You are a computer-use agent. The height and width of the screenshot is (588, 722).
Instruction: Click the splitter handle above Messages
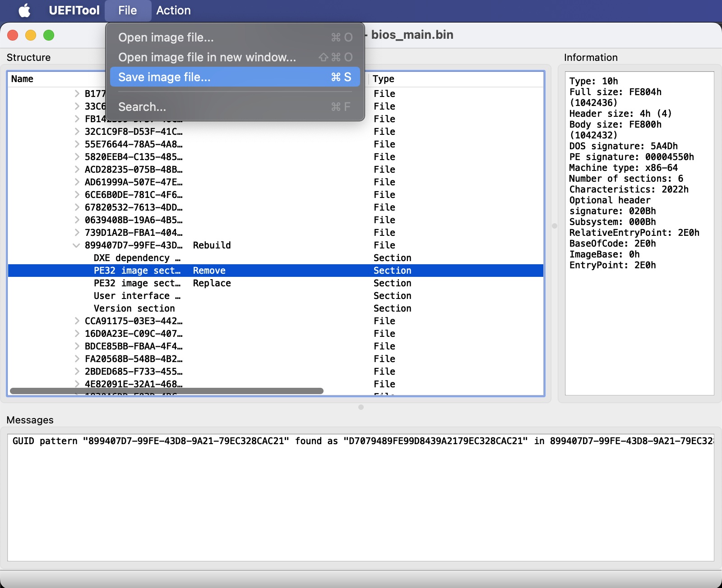click(361, 407)
